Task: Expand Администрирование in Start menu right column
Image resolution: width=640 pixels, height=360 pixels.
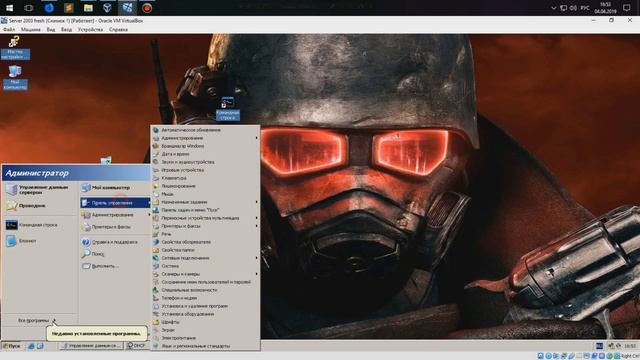Action: coord(115,215)
